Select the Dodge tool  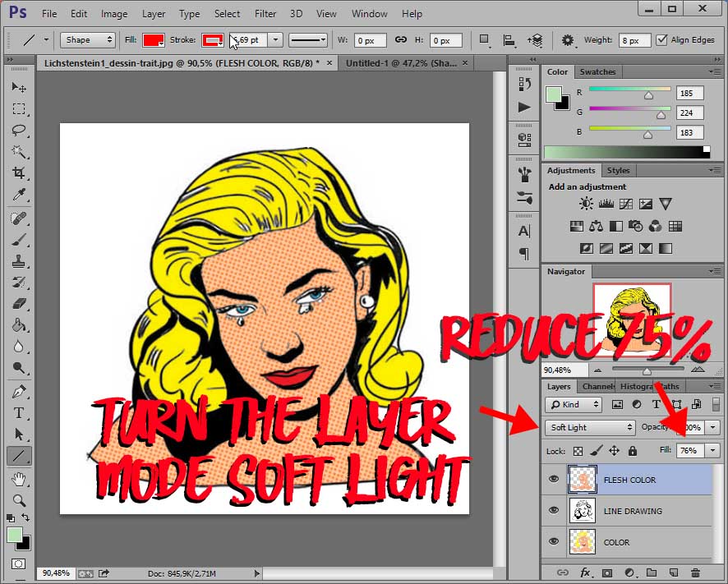click(19, 368)
